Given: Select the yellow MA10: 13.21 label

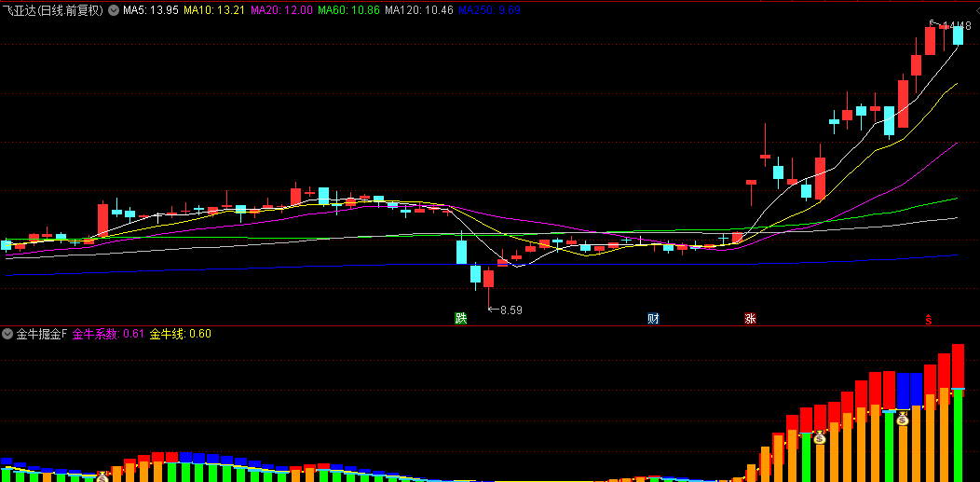Looking at the screenshot, I should tap(215, 10).
